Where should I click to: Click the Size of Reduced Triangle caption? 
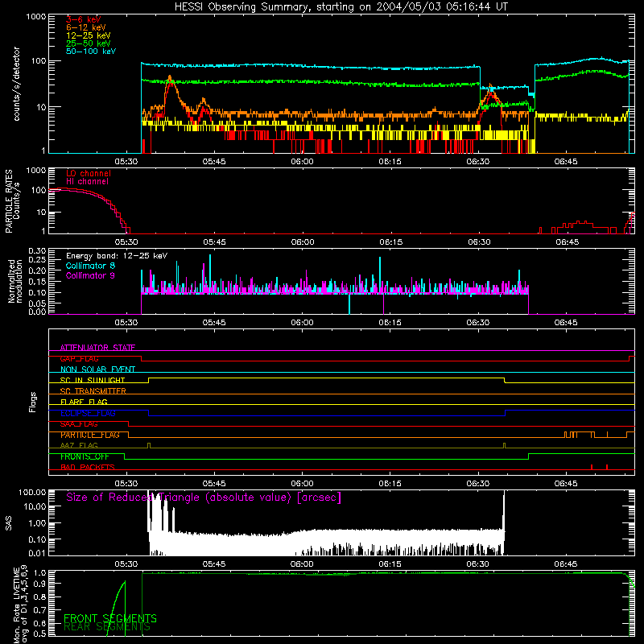(x=204, y=497)
